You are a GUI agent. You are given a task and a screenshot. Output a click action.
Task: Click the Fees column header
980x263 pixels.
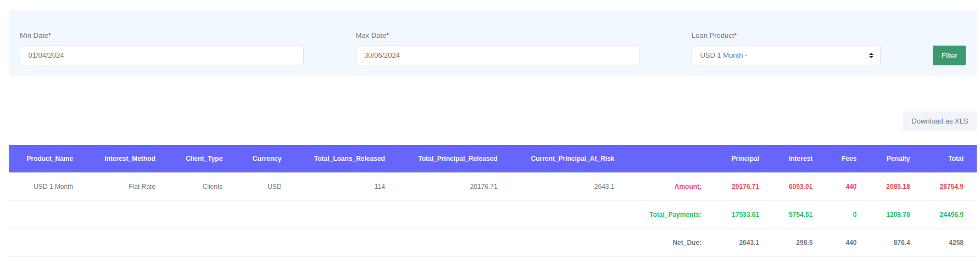tap(849, 159)
